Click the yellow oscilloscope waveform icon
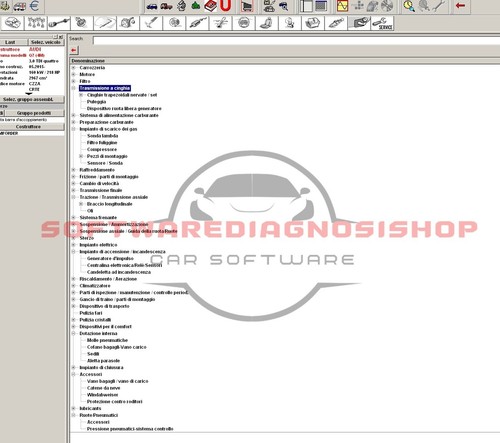The height and width of the screenshot is (443, 500). pyautogui.click(x=342, y=6)
